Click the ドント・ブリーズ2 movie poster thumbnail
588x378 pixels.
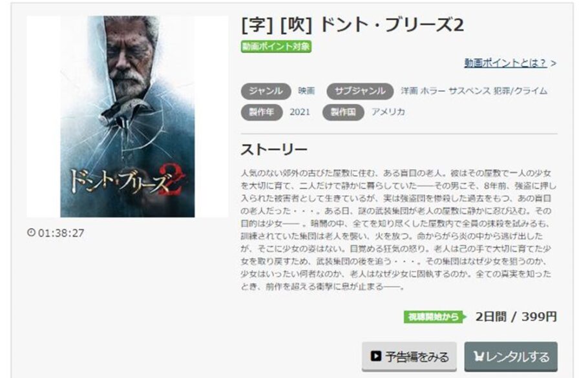127,116
